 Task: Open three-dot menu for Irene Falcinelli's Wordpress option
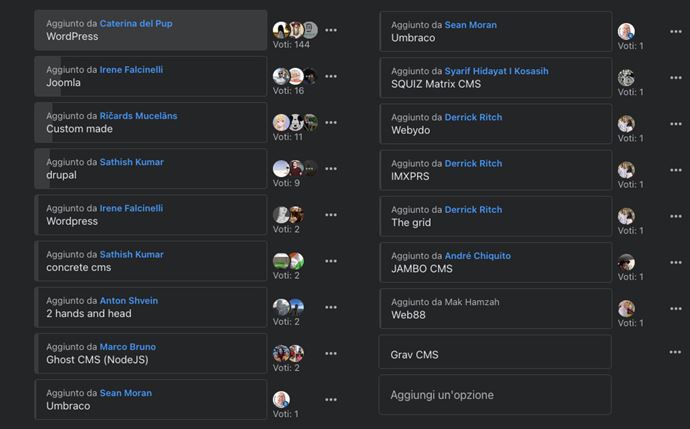coord(331,215)
